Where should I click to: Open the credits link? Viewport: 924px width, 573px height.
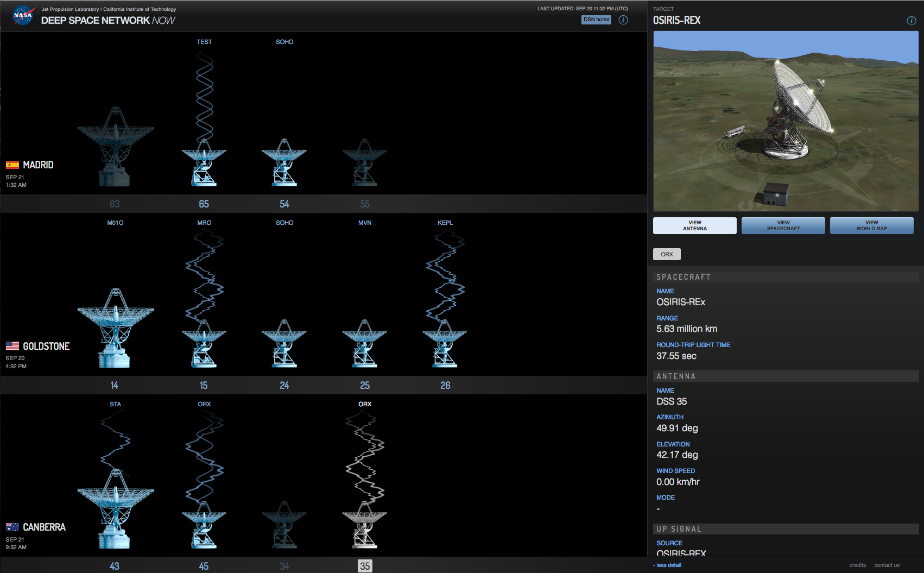tap(857, 565)
